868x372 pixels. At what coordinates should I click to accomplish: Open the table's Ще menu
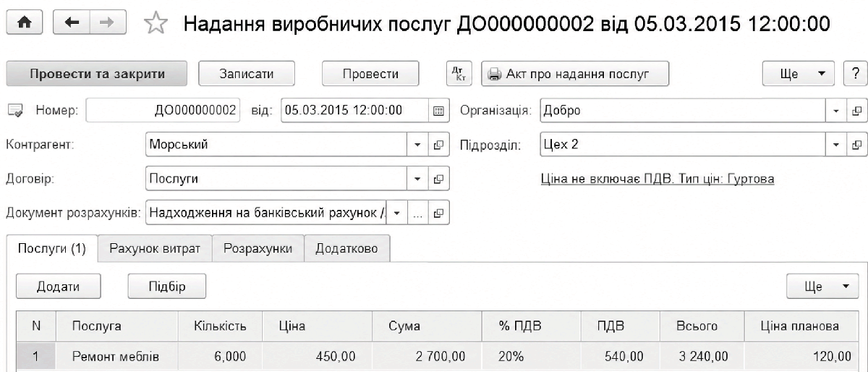point(822,286)
